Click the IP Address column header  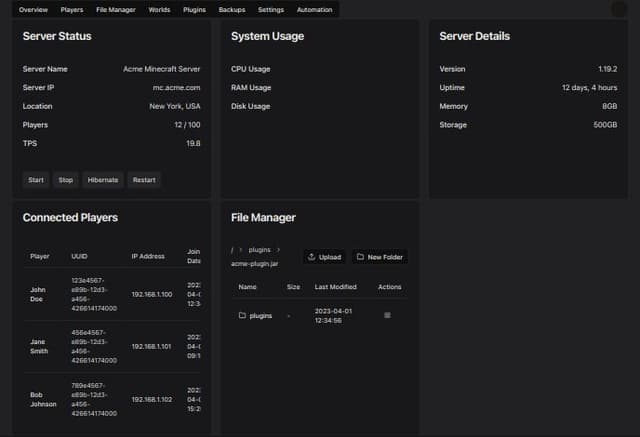point(148,256)
